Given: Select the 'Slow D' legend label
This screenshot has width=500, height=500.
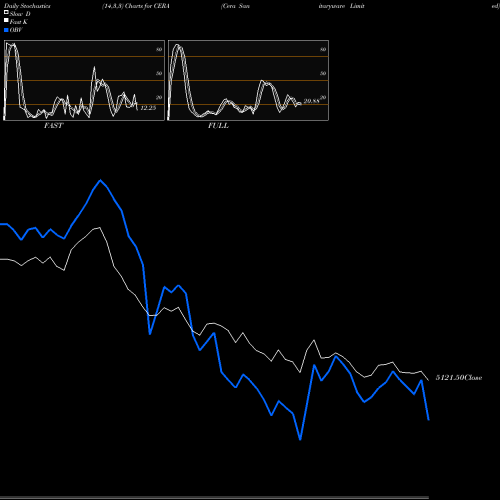Looking at the screenshot, I should click(x=20, y=14).
